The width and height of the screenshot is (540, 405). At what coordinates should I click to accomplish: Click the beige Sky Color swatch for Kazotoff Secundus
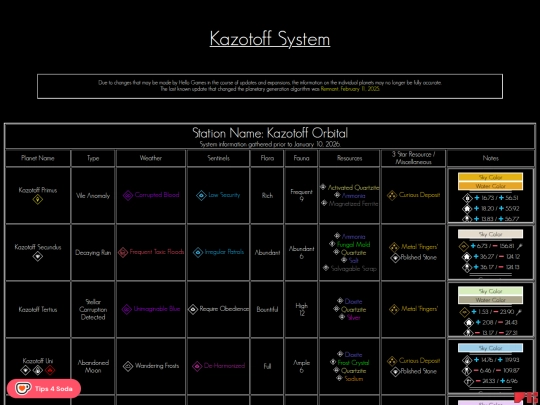(x=490, y=234)
